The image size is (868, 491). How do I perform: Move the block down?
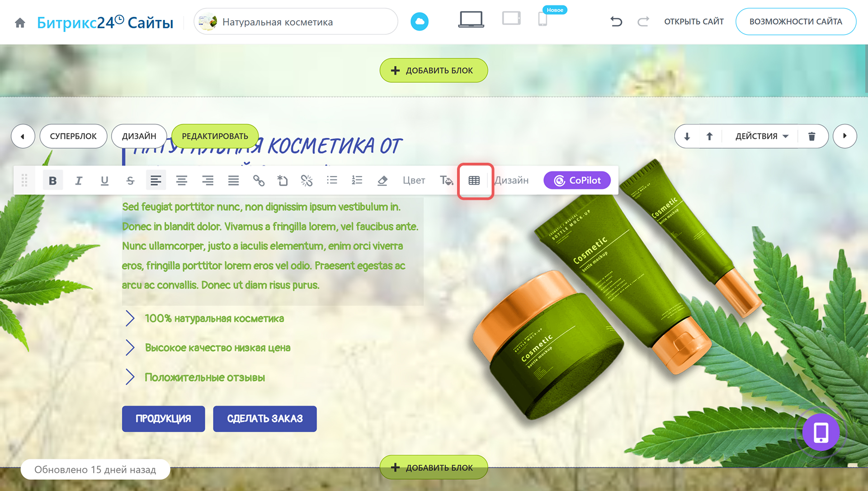tap(687, 136)
